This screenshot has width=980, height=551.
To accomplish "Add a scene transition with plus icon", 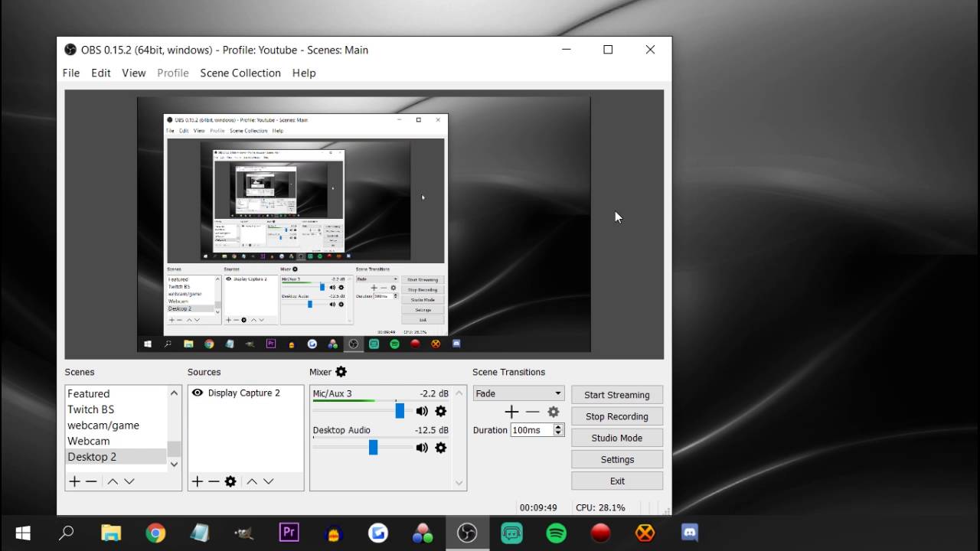I will pos(511,412).
